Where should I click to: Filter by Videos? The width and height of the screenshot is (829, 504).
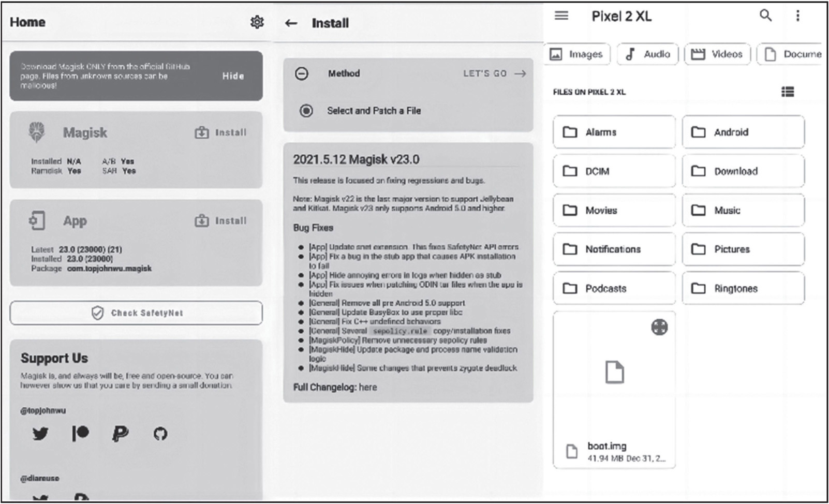point(717,54)
